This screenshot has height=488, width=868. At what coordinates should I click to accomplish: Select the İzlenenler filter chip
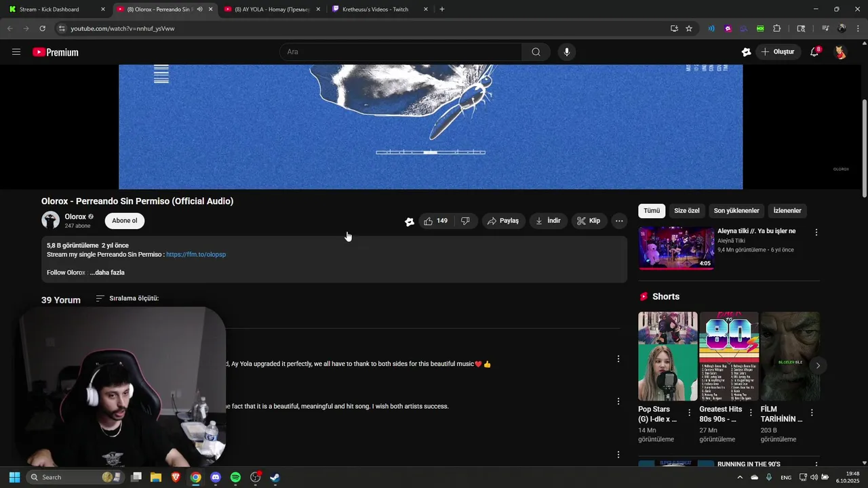787,211
